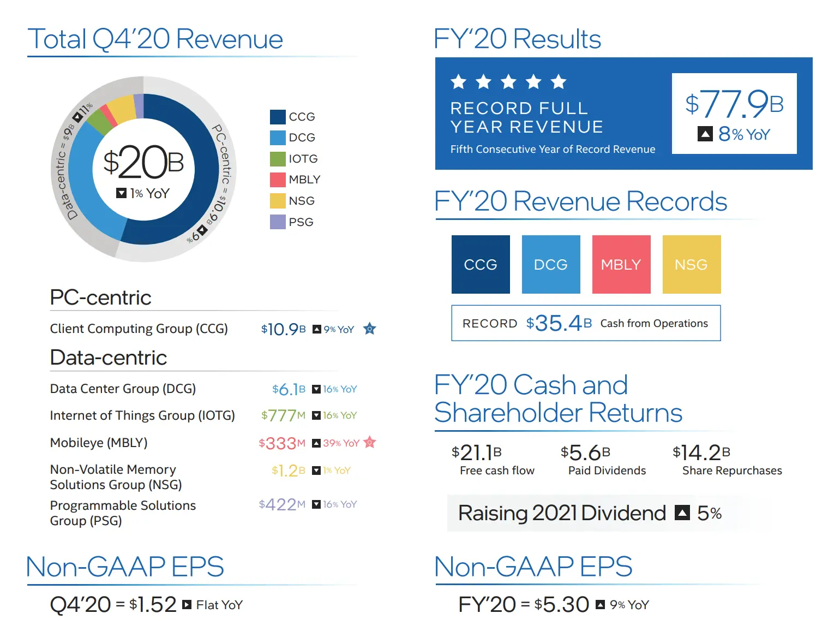Click the down arrow in Data Center Group row
The width and height of the screenshot is (840, 643).
point(316,389)
